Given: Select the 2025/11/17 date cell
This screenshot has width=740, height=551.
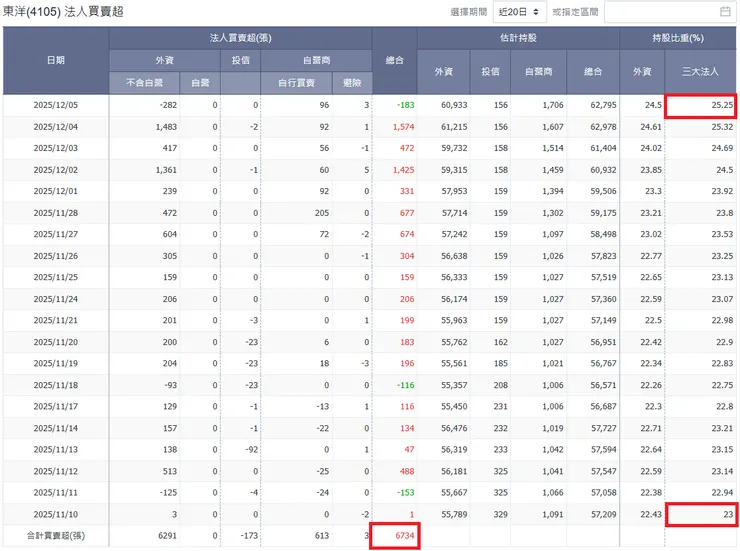Looking at the screenshot, I should click(56, 406).
